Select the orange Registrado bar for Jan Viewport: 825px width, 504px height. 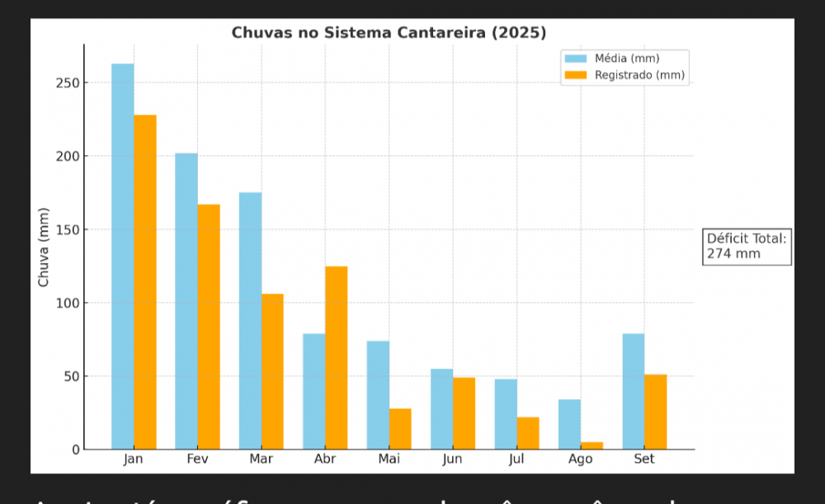tap(145, 282)
